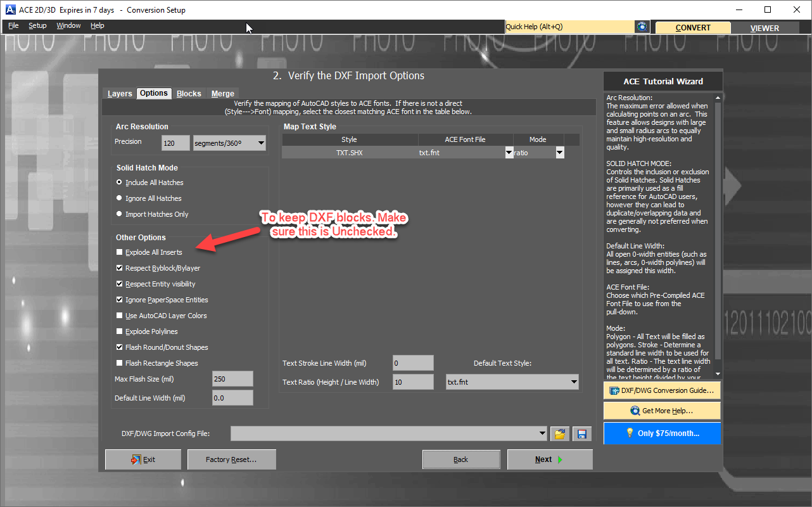Click the tutorial scrollbar down arrow
The width and height of the screenshot is (812, 507).
coord(718,375)
